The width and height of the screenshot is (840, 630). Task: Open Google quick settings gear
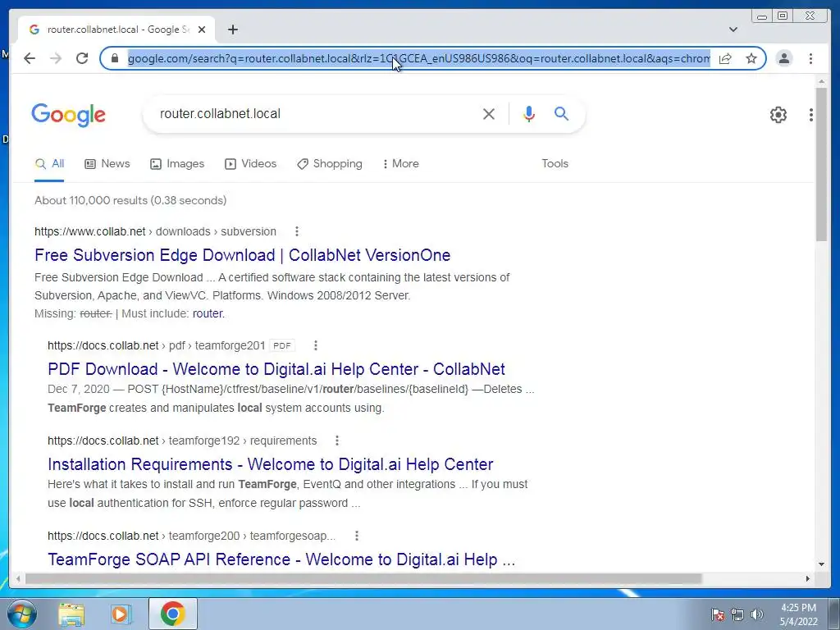778,115
